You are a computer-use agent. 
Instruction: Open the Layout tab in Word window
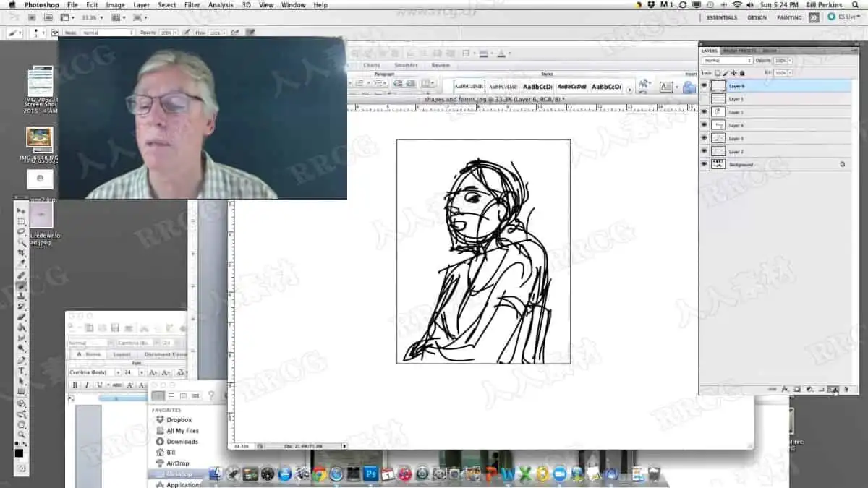122,354
